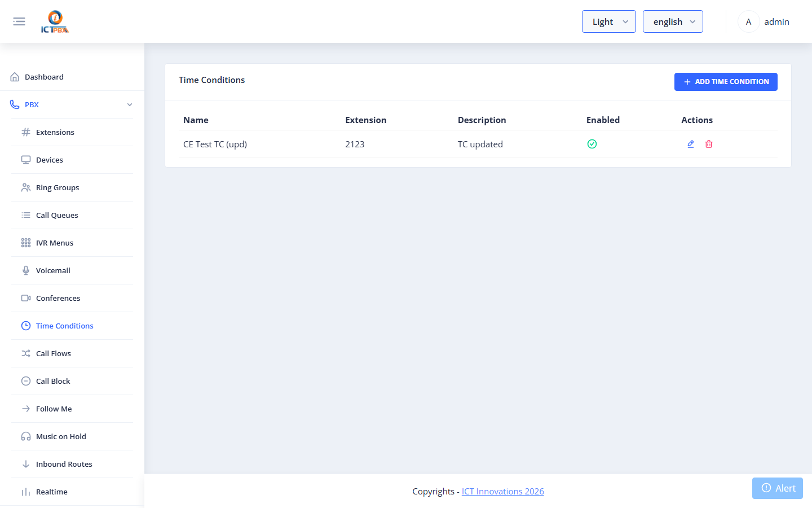
Task: Click the Name column header
Action: (x=196, y=120)
